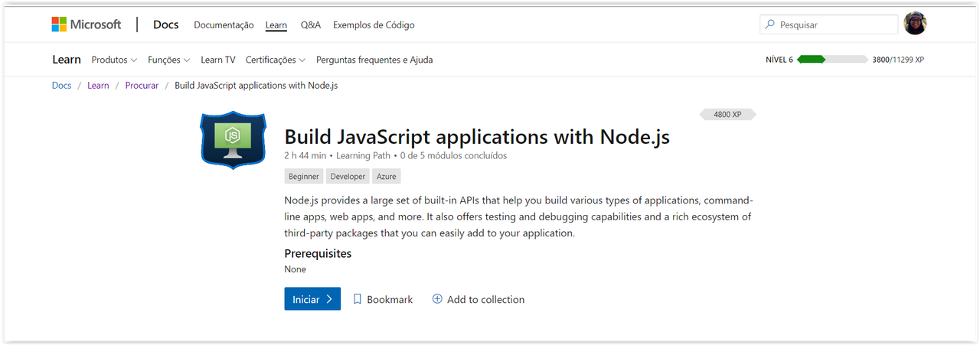The image size is (980, 345).
Task: Go to Procurar in the breadcrumb
Action: click(x=142, y=86)
